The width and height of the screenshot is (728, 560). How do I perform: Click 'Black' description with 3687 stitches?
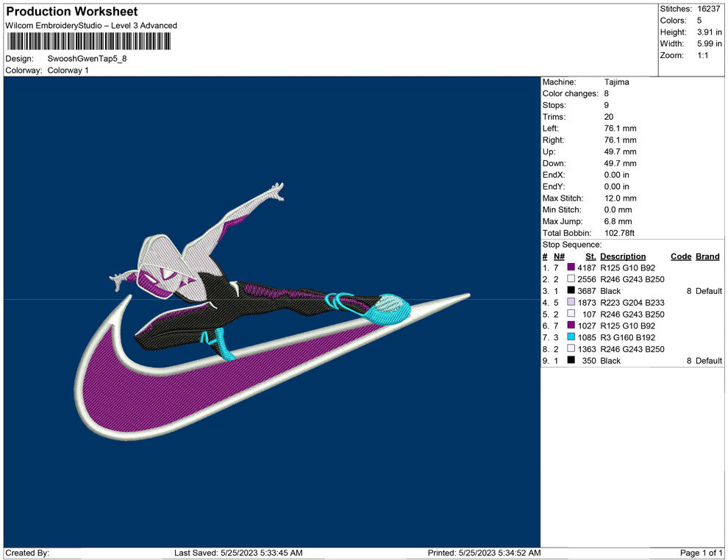610,291
